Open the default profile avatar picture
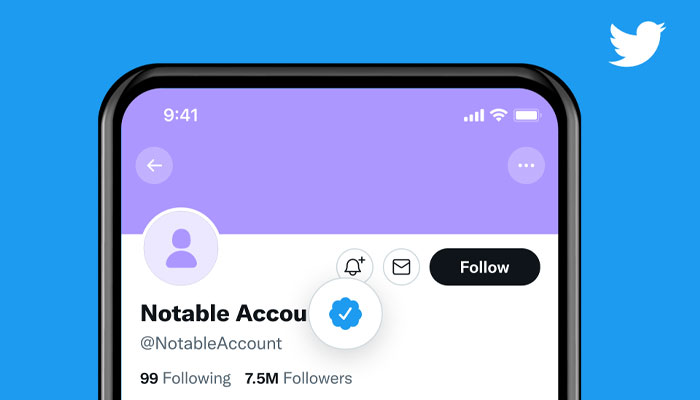Image resolution: width=700 pixels, height=400 pixels. coord(181,247)
